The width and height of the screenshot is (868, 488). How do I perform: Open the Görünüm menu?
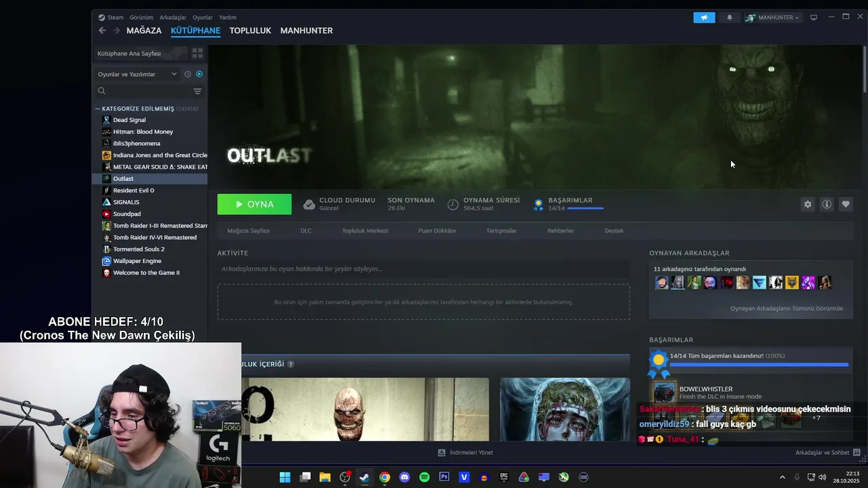(x=141, y=18)
